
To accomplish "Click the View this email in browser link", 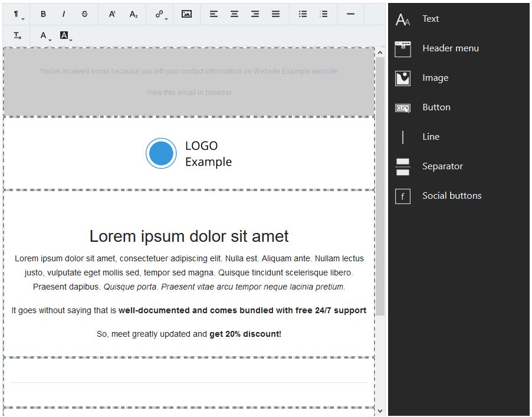I will click(x=189, y=93).
